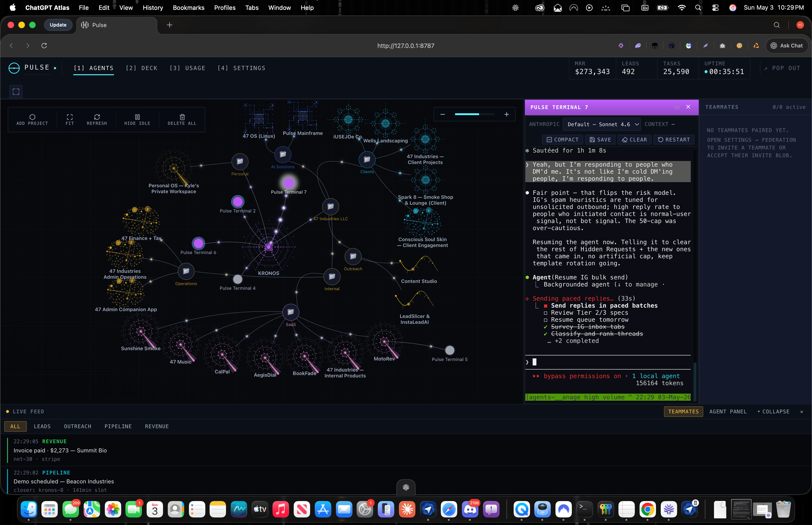The width and height of the screenshot is (812, 525).
Task: Switch to the Usage tab
Action: [x=187, y=68]
